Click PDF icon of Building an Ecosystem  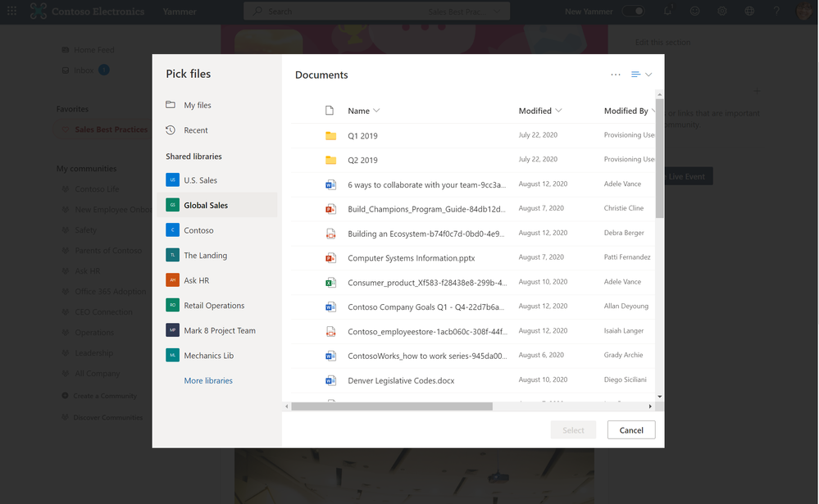pyautogui.click(x=330, y=234)
